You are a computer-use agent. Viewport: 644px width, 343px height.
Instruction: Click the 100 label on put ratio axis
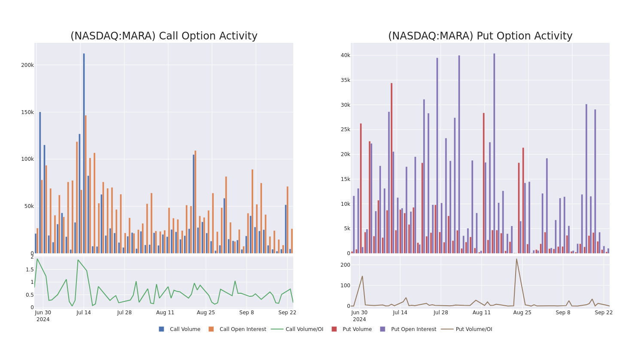click(346, 286)
